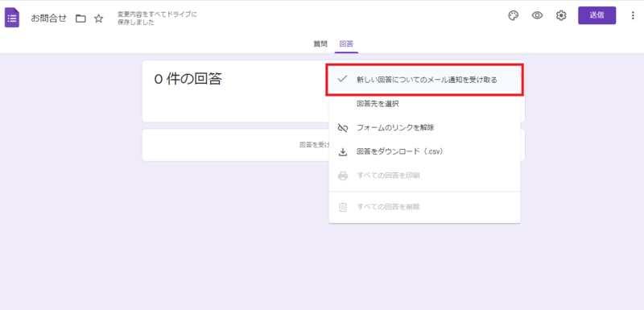This screenshot has height=310, width=644.
Task: Click the form title お問合せ
Action: (48, 19)
